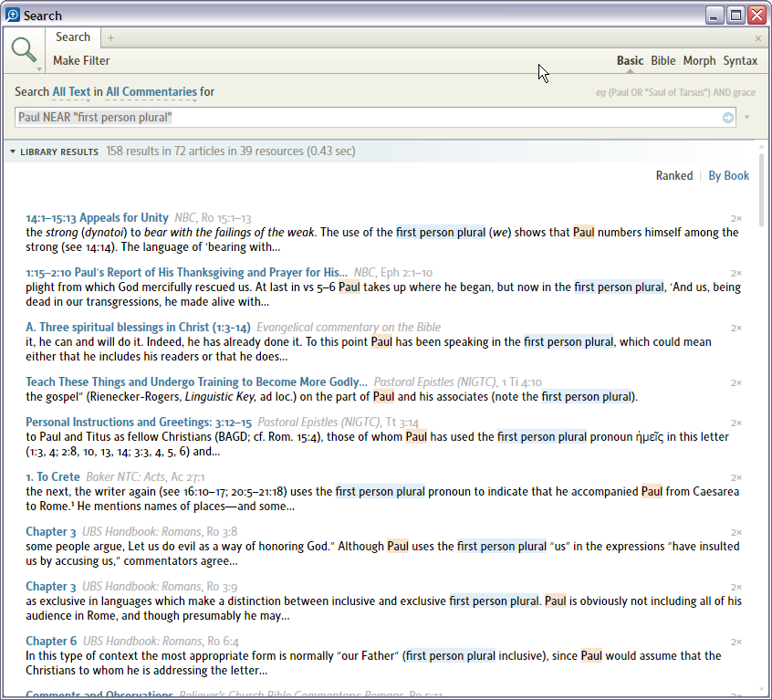Open the All Text field dropdown
Image resolution: width=772 pixels, height=700 pixels.
point(71,92)
